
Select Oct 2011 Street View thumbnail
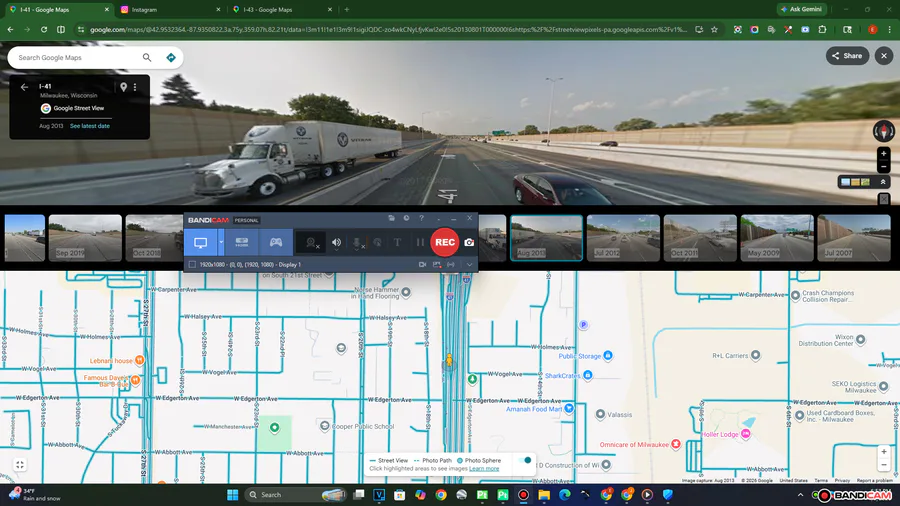700,238
